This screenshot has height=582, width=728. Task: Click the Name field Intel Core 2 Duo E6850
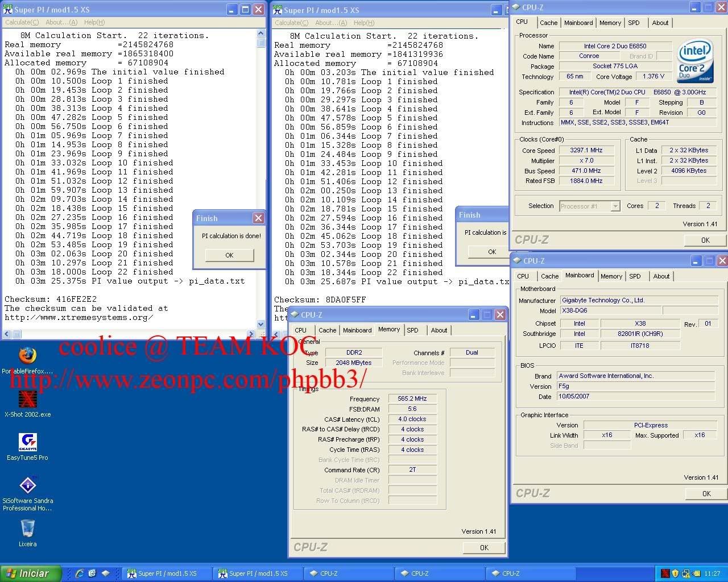point(615,46)
